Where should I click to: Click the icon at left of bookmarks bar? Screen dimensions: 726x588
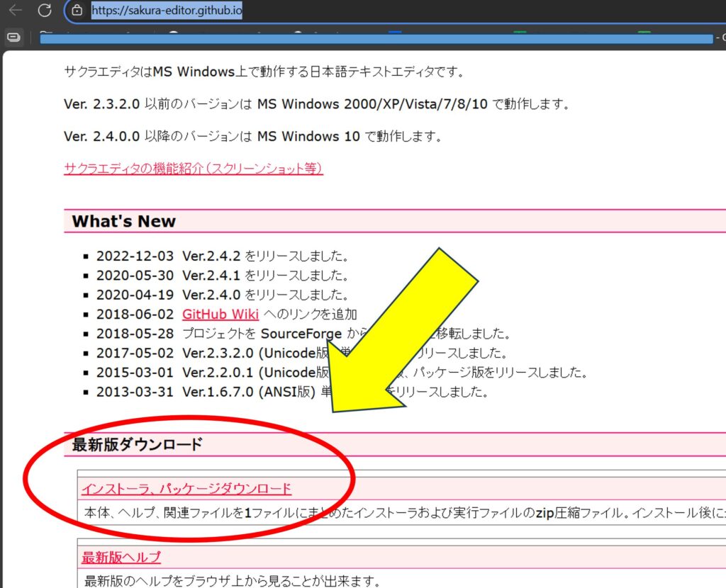12,38
